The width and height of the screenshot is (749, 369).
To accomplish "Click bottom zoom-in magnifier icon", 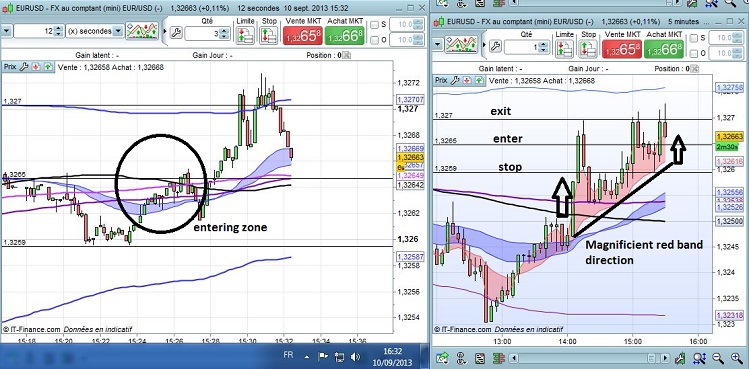I will (x=737, y=357).
